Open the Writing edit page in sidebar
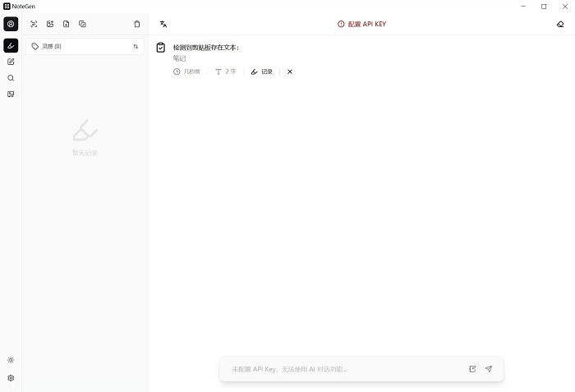Viewport: 575px width, 392px height. tap(11, 62)
